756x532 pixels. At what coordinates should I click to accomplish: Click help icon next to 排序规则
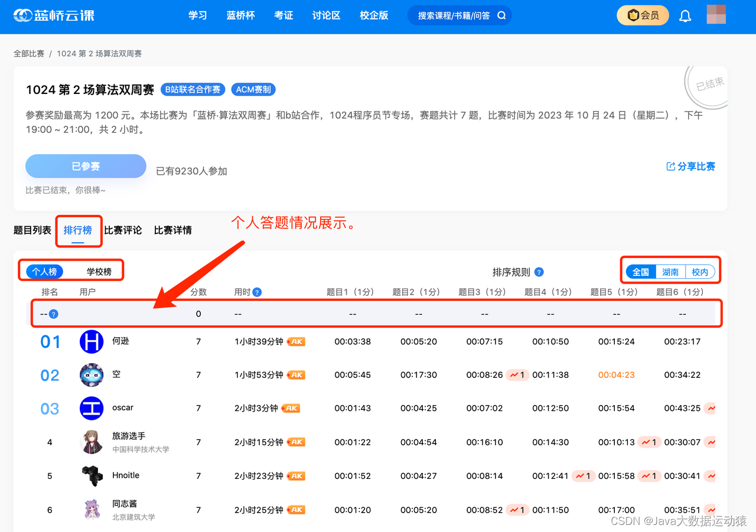pyautogui.click(x=539, y=272)
